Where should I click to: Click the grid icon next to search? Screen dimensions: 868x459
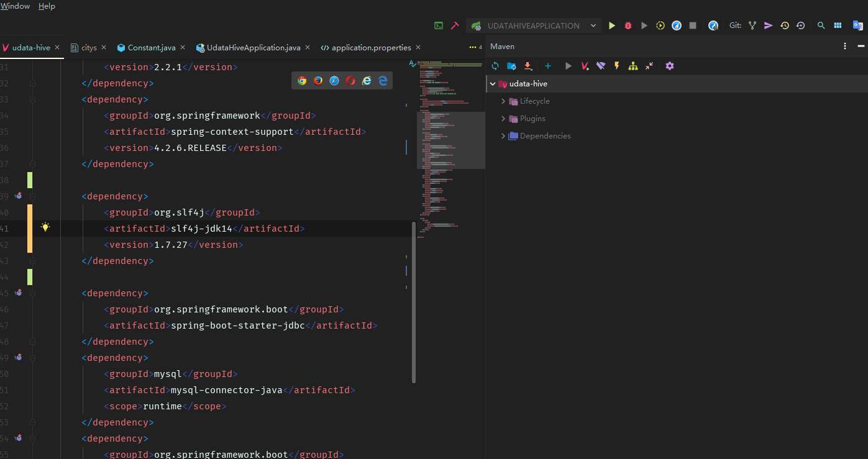(838, 25)
